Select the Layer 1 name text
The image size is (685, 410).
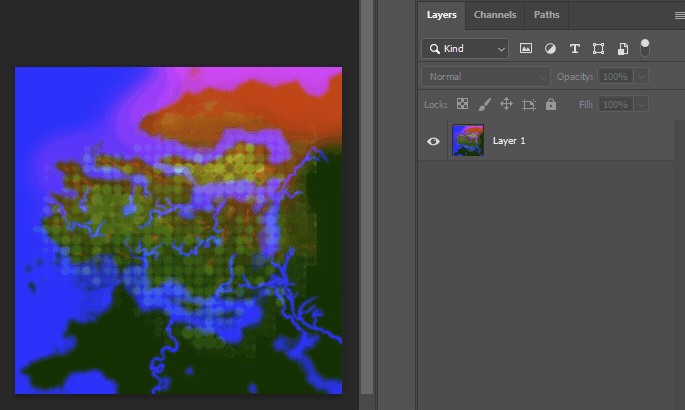point(509,141)
